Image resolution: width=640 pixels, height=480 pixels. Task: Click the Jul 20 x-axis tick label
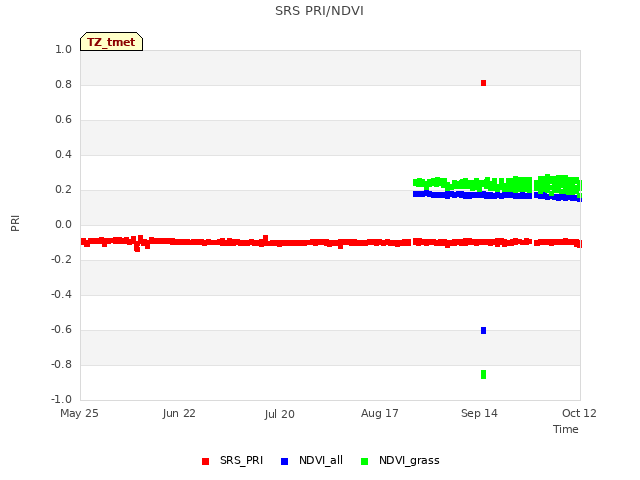279,414
